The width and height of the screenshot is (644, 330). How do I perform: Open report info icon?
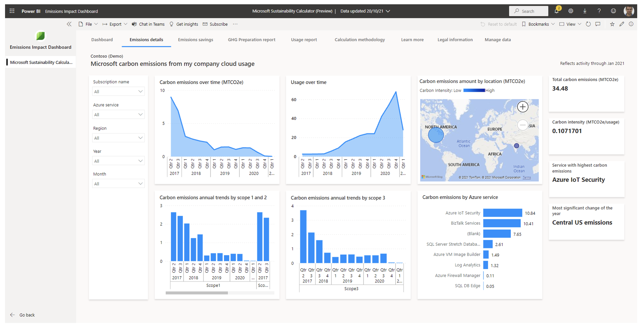tap(631, 24)
